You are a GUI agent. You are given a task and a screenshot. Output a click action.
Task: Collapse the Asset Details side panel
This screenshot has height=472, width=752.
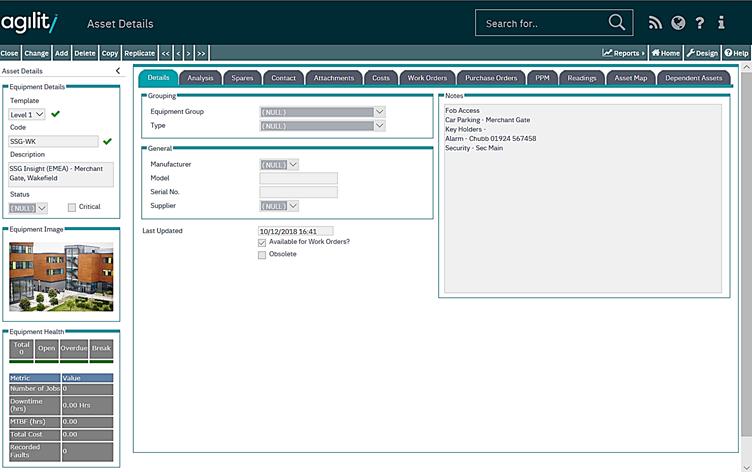point(117,71)
